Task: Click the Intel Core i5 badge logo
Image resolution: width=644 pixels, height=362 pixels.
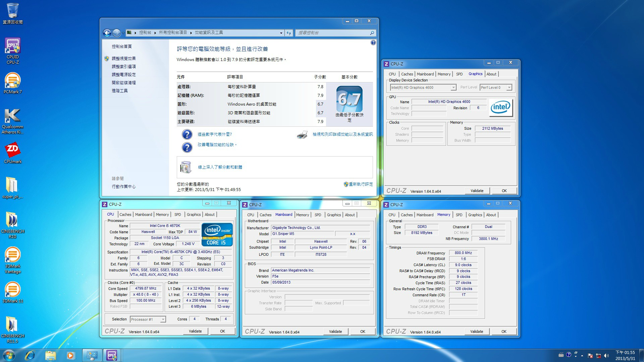Action: [x=217, y=235]
